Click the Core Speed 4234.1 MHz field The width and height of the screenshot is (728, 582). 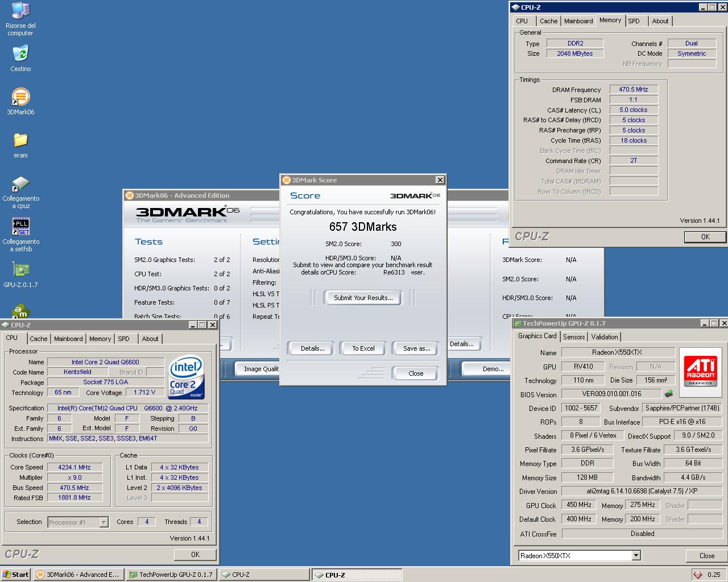[75, 467]
